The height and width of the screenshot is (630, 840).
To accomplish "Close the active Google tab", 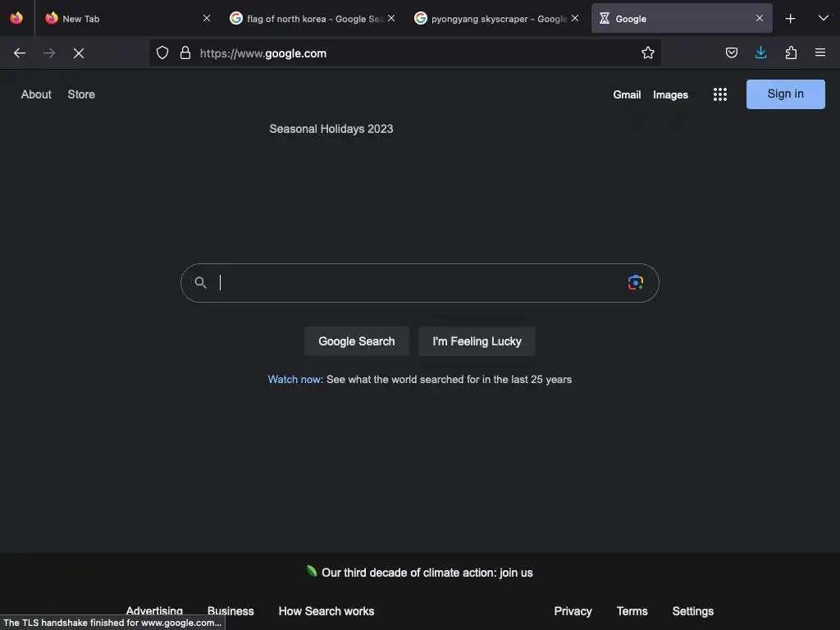I will pos(759,18).
